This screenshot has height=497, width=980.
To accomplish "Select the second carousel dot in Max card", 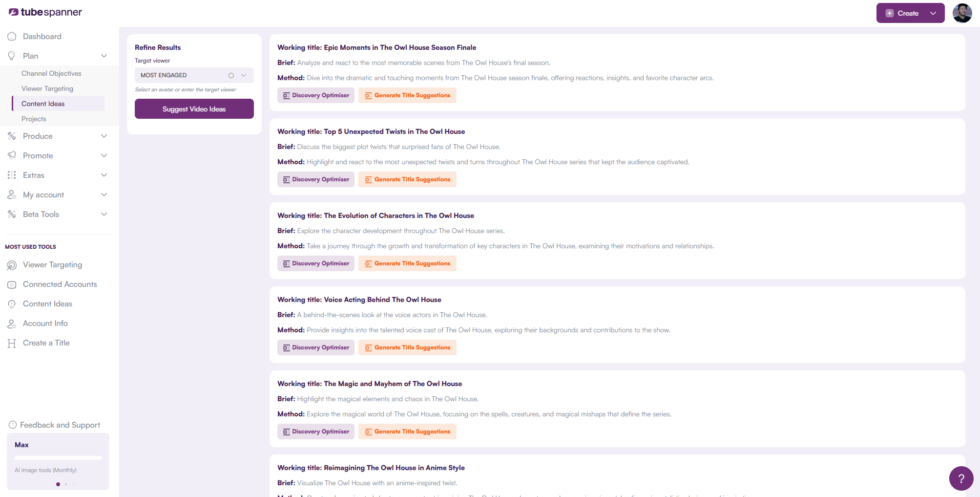I will pyautogui.click(x=66, y=484).
